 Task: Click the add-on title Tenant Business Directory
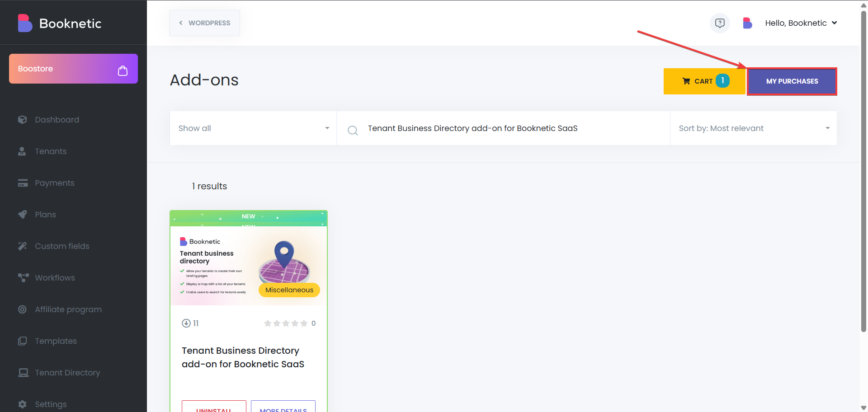(243, 357)
